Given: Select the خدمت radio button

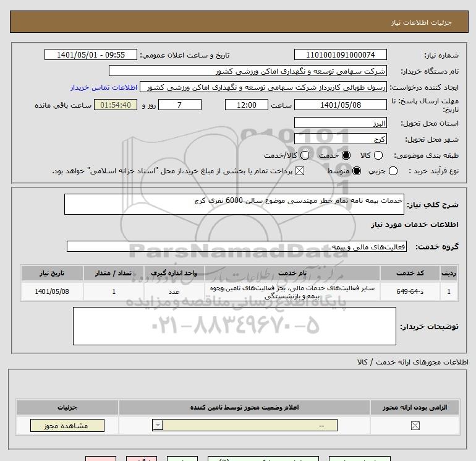Looking at the screenshot, I should (346, 155).
